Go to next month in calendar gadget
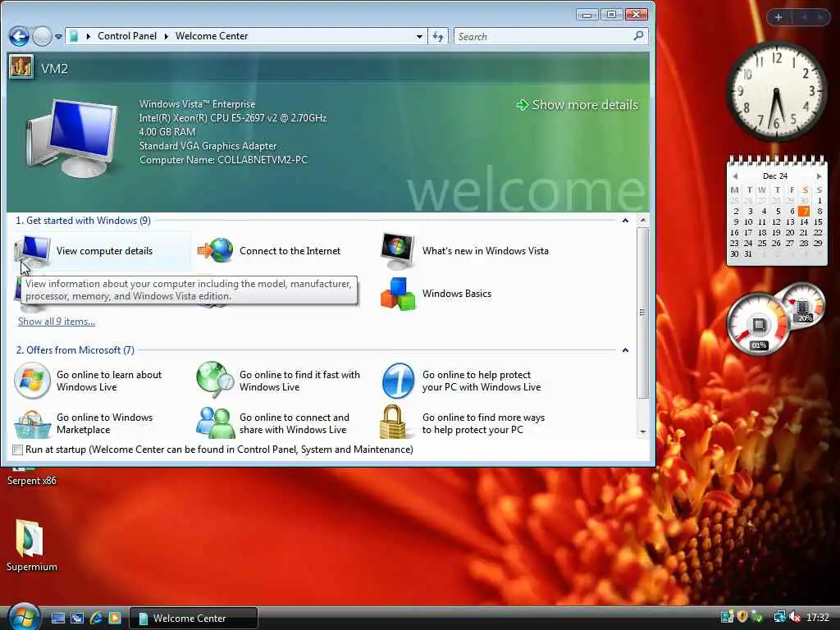Image resolution: width=840 pixels, height=630 pixels. [x=819, y=176]
